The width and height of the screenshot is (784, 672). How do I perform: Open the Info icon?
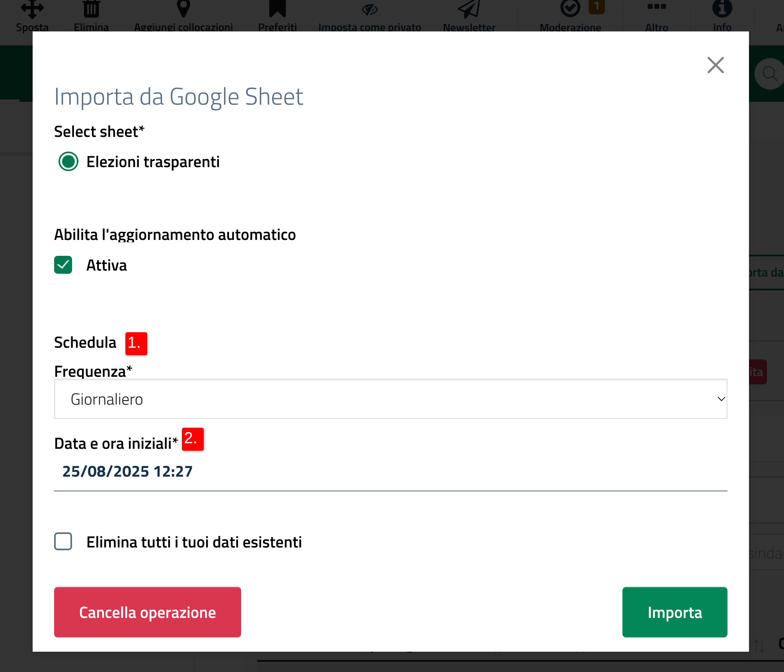(722, 8)
